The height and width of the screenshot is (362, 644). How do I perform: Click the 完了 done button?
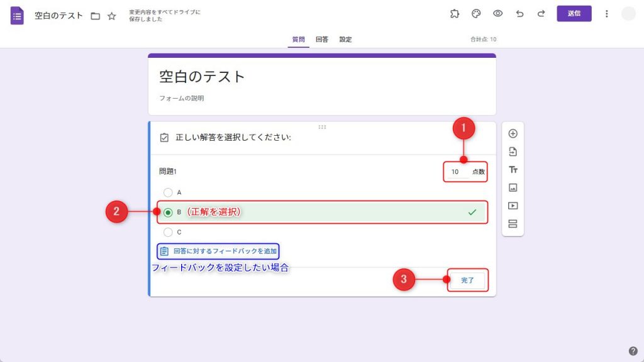tap(467, 280)
